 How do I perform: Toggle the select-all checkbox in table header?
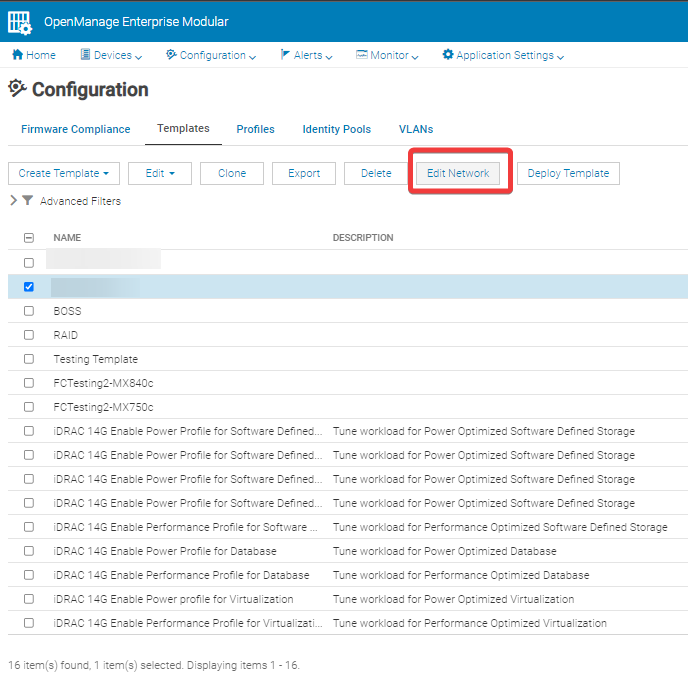(x=28, y=238)
